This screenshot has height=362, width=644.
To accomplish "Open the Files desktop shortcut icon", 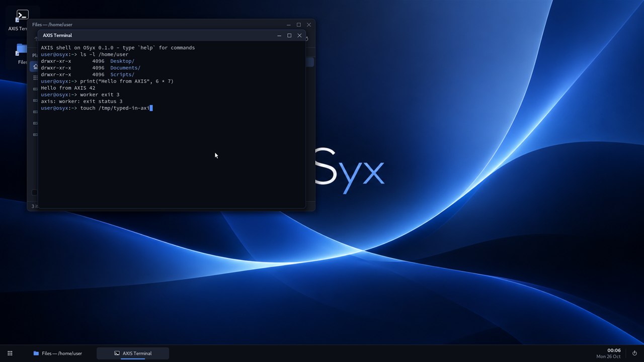I will pyautogui.click(x=22, y=49).
